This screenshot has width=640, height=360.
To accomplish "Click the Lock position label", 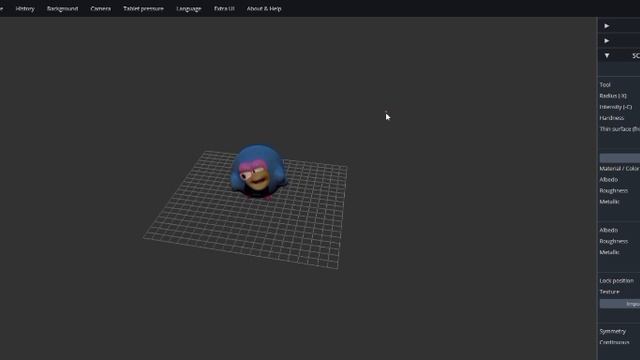I will coord(616,281).
